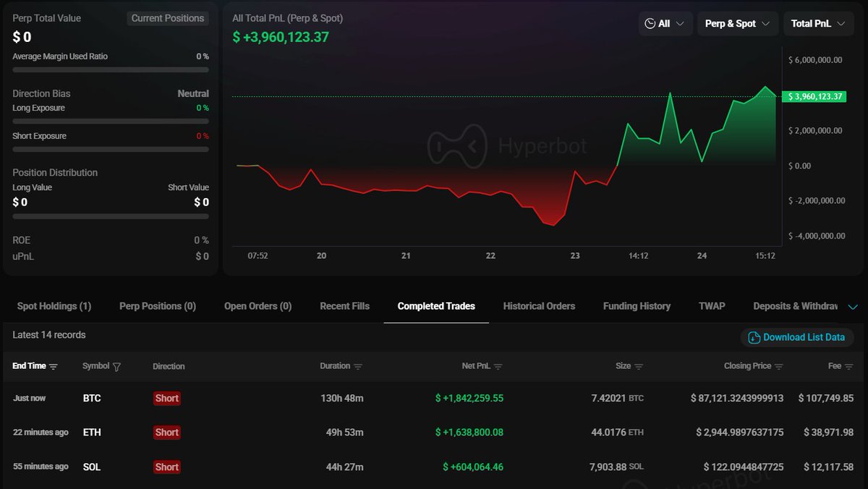Expand the Perp & Spot dropdown
Screen dimensions: 868x489
click(737, 24)
